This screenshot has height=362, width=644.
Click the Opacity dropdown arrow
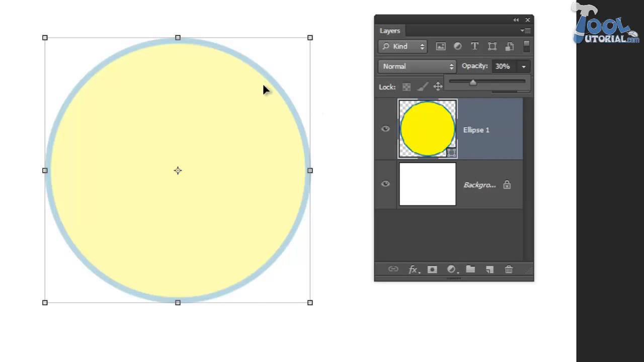524,66
